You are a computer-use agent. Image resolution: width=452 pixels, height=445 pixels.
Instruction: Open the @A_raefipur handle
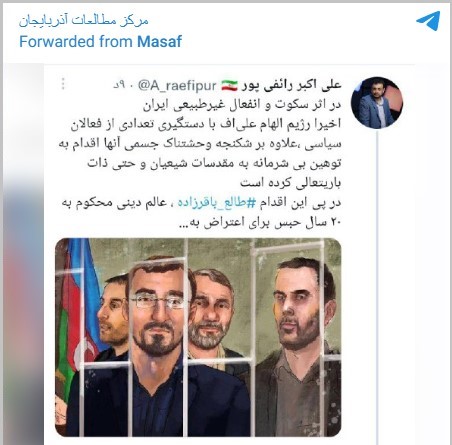tap(177, 86)
